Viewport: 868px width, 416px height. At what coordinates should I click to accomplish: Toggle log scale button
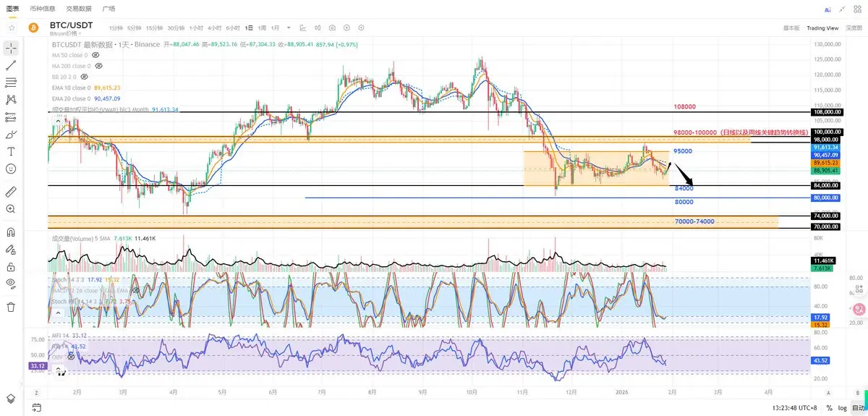(x=842, y=407)
